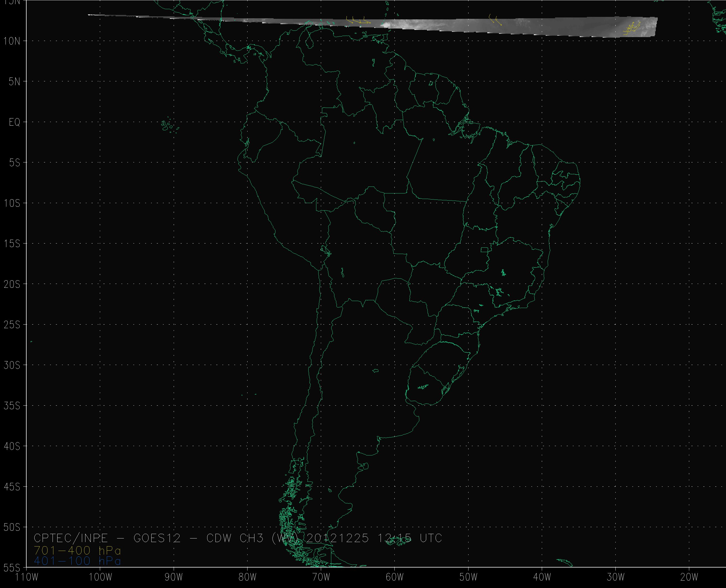Click the 15S latitude label

pos(12,244)
